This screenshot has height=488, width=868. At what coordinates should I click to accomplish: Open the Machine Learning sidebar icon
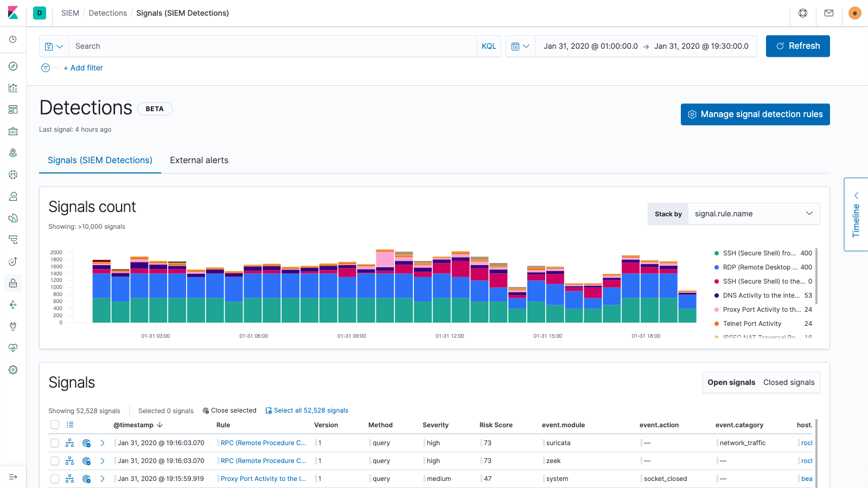point(13,175)
